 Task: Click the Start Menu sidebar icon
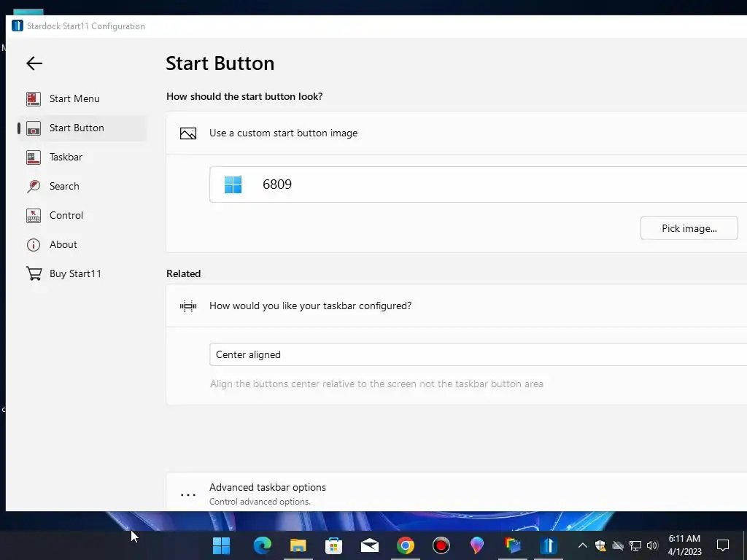coord(34,98)
